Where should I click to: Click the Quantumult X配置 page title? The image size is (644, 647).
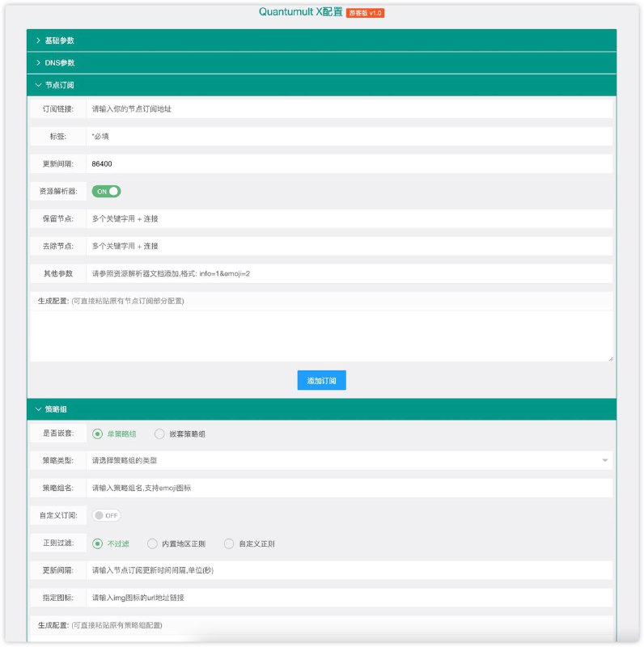[x=300, y=12]
